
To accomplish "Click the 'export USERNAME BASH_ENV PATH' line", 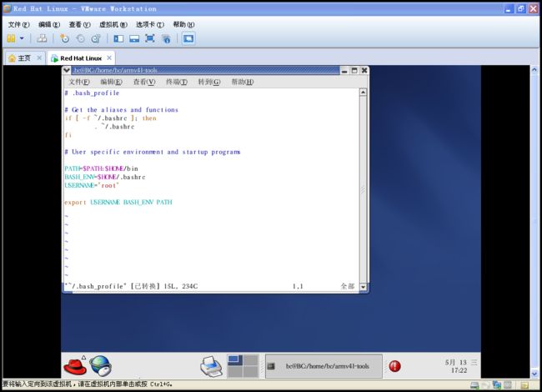I will [x=118, y=202].
